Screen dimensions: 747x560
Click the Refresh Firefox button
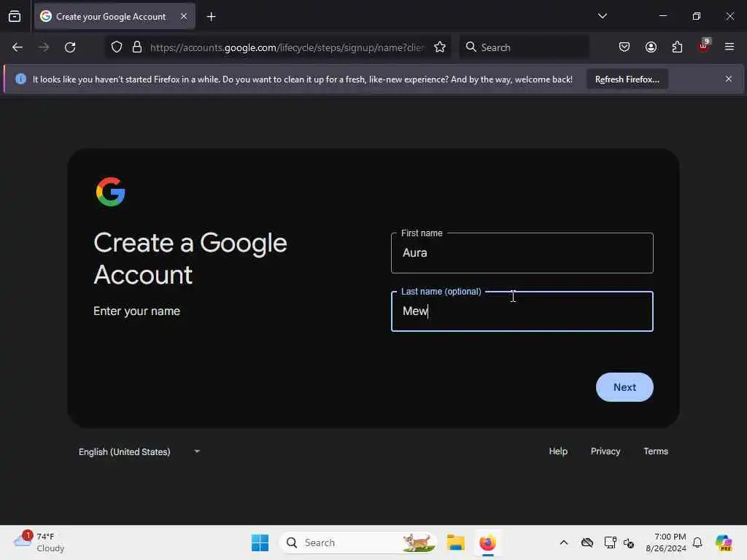click(x=627, y=79)
